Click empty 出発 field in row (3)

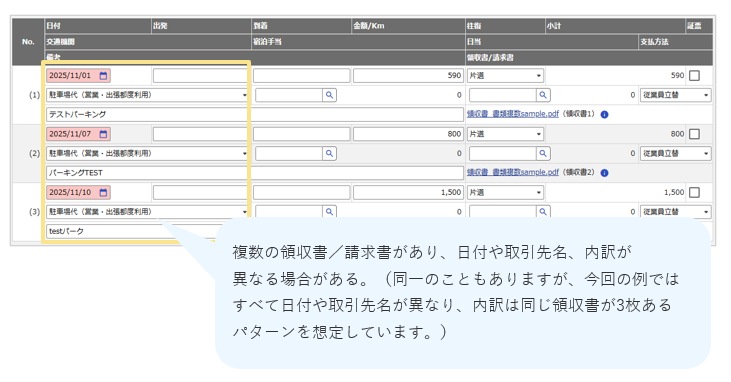point(201,193)
